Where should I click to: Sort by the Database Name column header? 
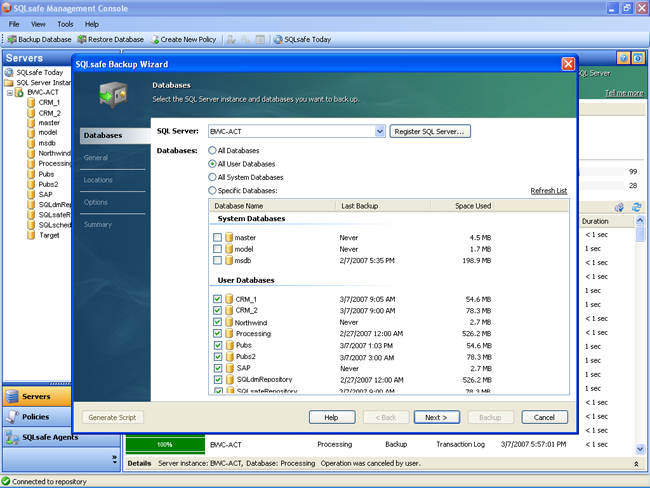tap(273, 206)
